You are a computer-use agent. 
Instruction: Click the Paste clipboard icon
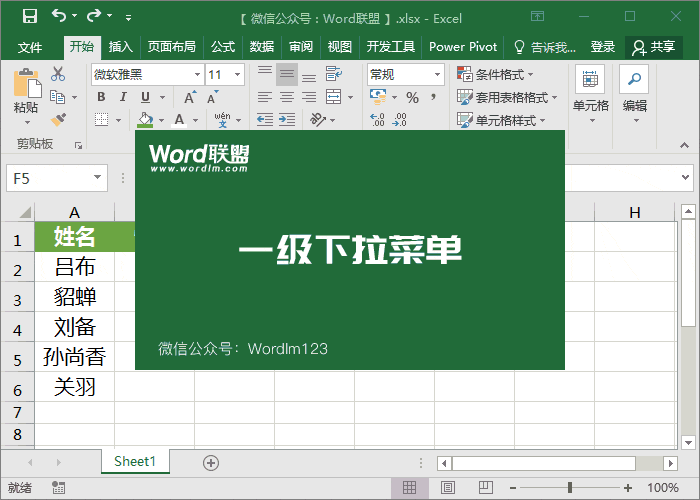click(x=26, y=88)
